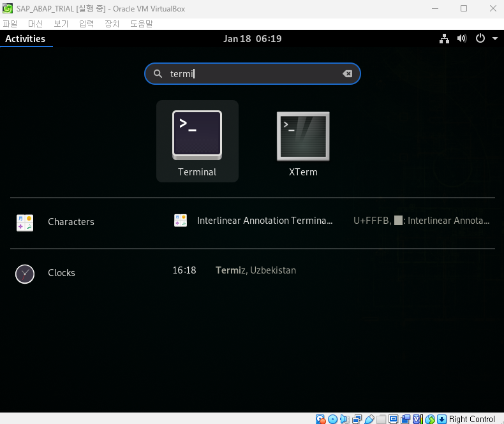The image size is (504, 424).
Task: Click VirtualBox shared folders status icon
Action: pyautogui.click(x=382, y=419)
